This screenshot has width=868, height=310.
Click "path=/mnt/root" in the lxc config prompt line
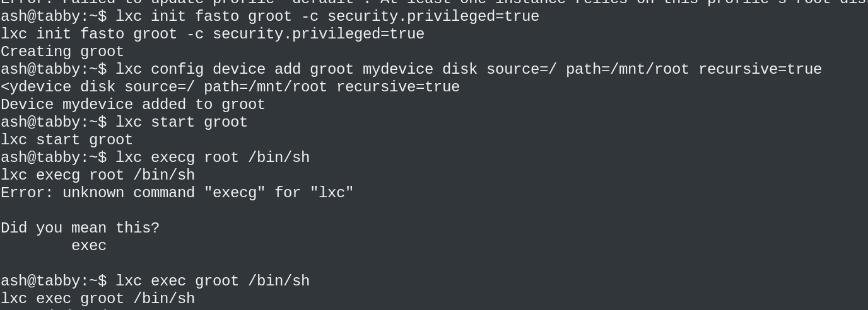pos(628,69)
